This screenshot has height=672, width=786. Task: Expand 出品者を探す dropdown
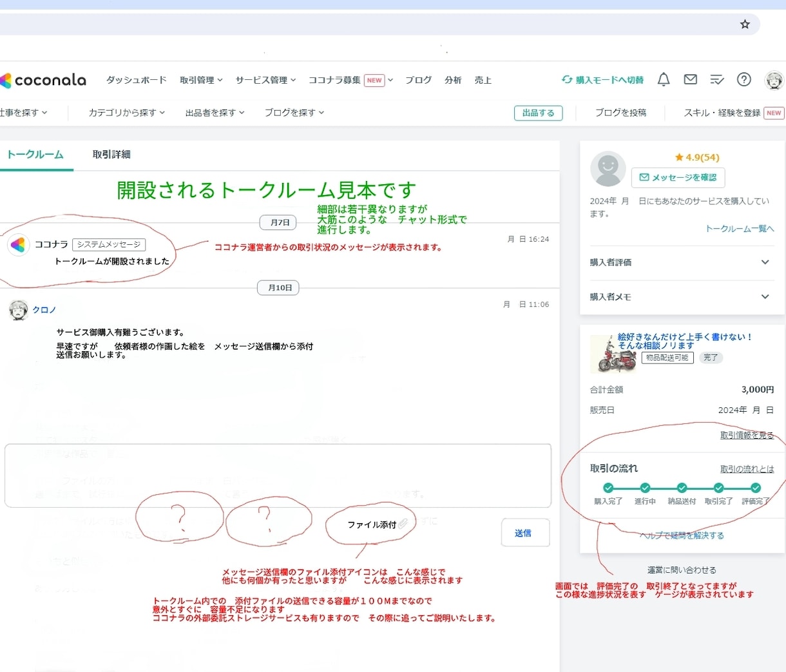pyautogui.click(x=215, y=112)
